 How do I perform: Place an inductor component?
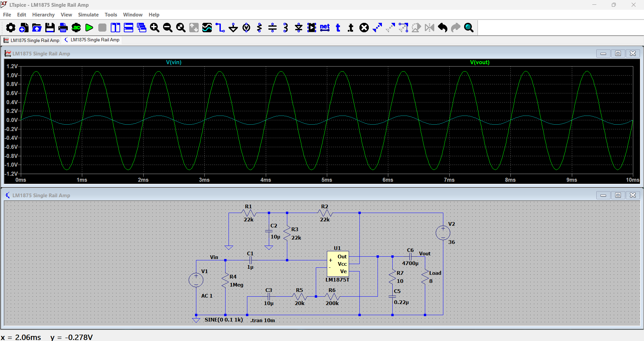[286, 28]
